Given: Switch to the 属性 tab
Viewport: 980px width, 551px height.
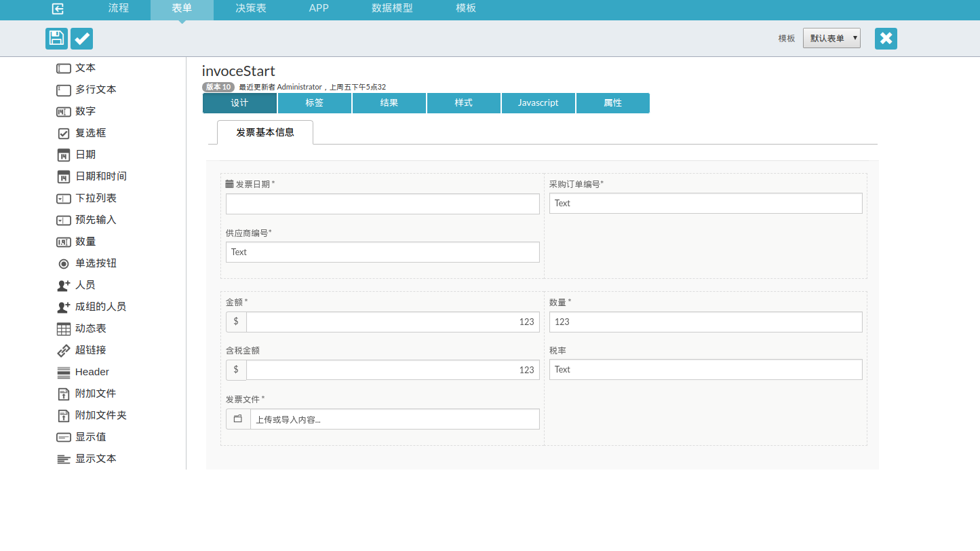Looking at the screenshot, I should [613, 103].
